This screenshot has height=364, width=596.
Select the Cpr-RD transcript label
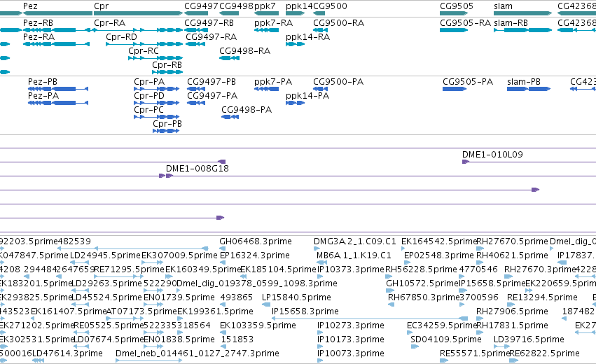[121, 37]
